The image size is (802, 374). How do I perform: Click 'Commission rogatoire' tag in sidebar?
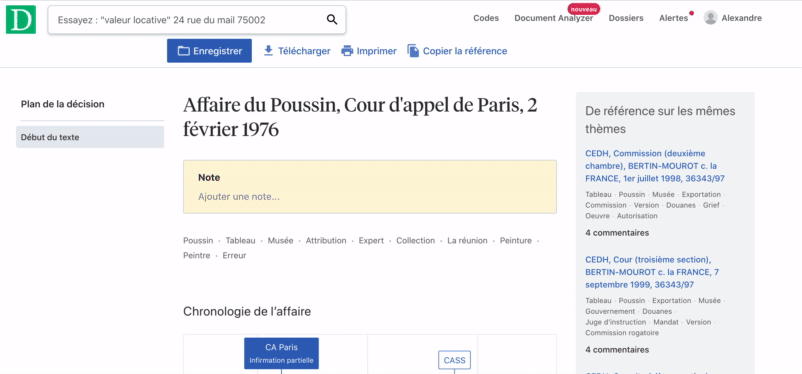[x=622, y=333]
